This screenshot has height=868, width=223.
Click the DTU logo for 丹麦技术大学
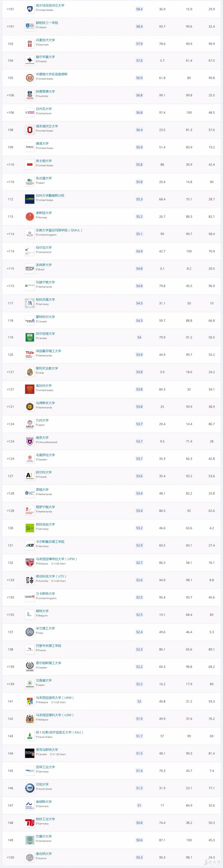30,44
